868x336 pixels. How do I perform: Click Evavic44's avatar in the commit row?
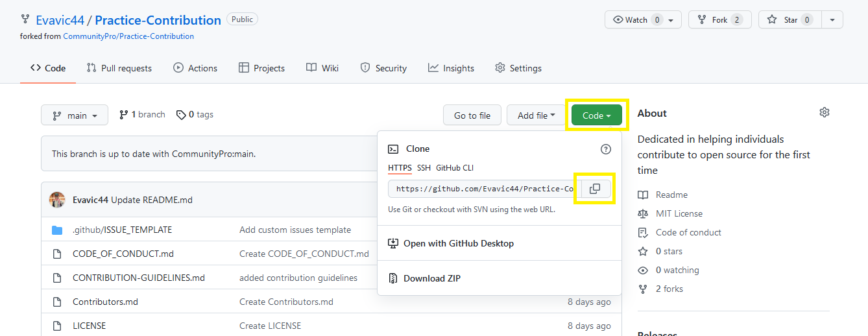pos(57,200)
